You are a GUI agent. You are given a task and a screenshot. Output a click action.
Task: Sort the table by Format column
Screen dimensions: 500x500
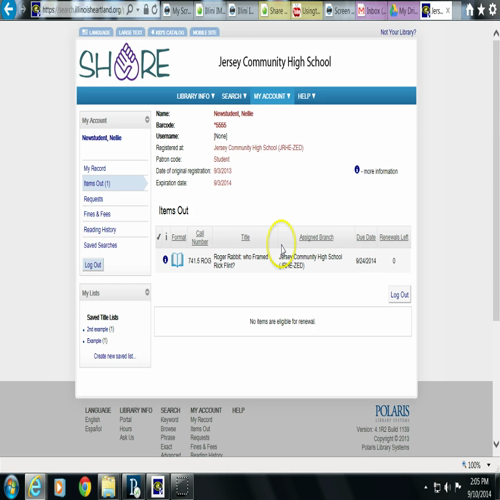(x=179, y=237)
